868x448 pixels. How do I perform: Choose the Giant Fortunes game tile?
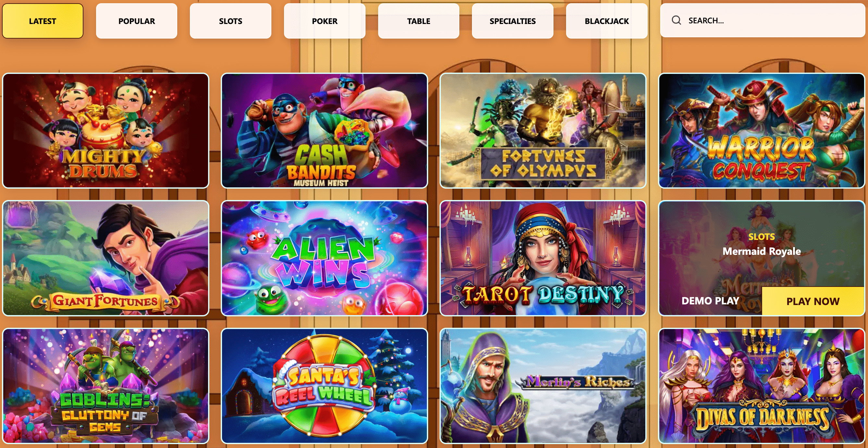(x=106, y=258)
